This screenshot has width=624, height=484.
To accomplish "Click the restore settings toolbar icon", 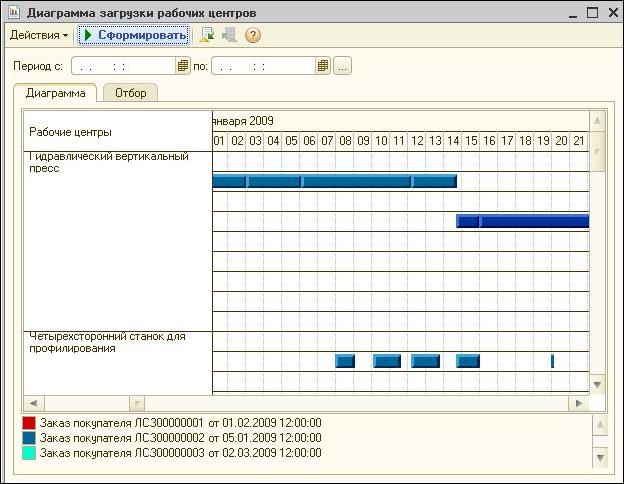I will tap(207, 35).
